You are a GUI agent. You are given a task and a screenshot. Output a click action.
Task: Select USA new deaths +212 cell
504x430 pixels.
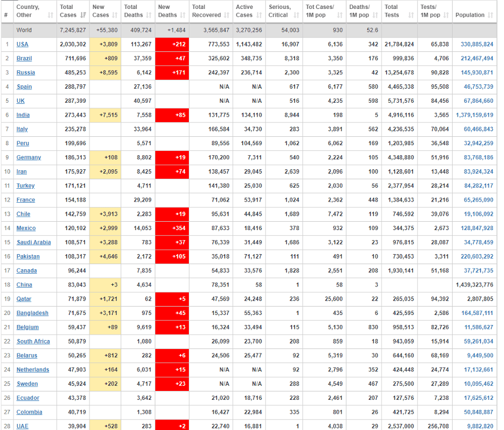[x=172, y=44]
